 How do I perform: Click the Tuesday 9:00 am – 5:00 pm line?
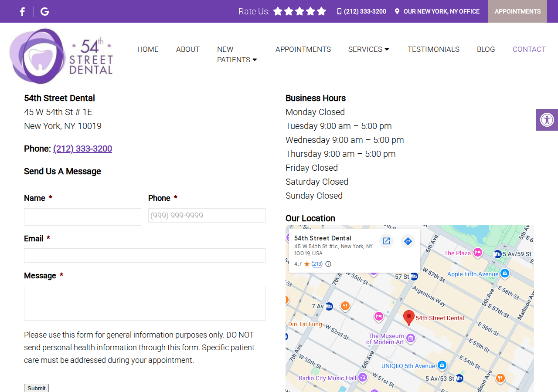click(339, 126)
